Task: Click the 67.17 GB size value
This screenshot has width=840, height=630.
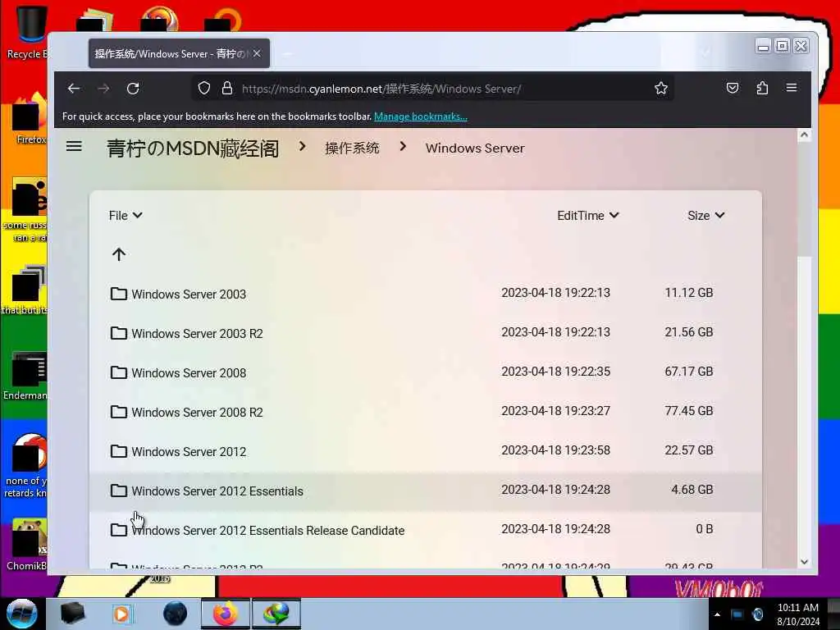Action: [689, 372]
